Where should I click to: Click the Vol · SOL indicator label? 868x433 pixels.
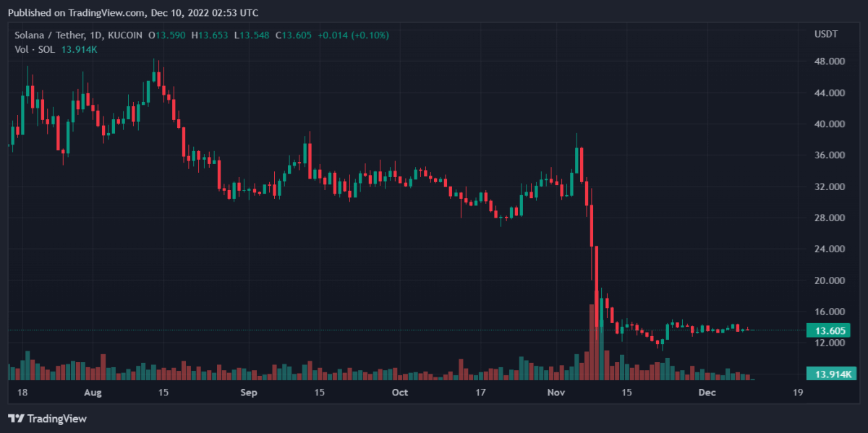pos(35,48)
